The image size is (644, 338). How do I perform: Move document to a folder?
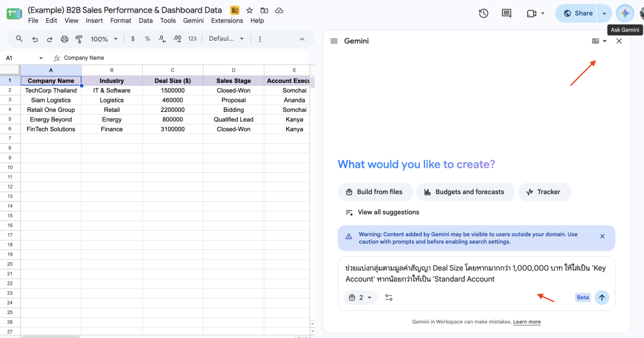264,11
